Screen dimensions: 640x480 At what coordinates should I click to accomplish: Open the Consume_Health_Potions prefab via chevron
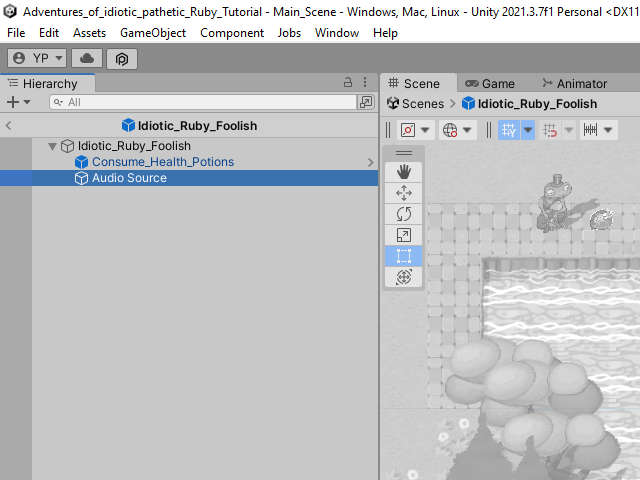[x=370, y=162]
